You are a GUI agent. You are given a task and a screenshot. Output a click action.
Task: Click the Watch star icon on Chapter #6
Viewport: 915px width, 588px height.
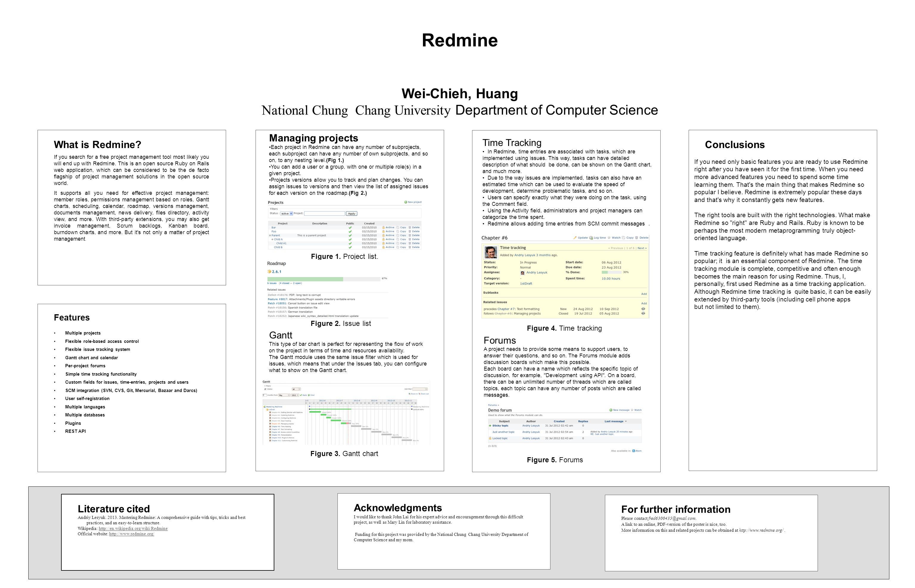coord(609,238)
